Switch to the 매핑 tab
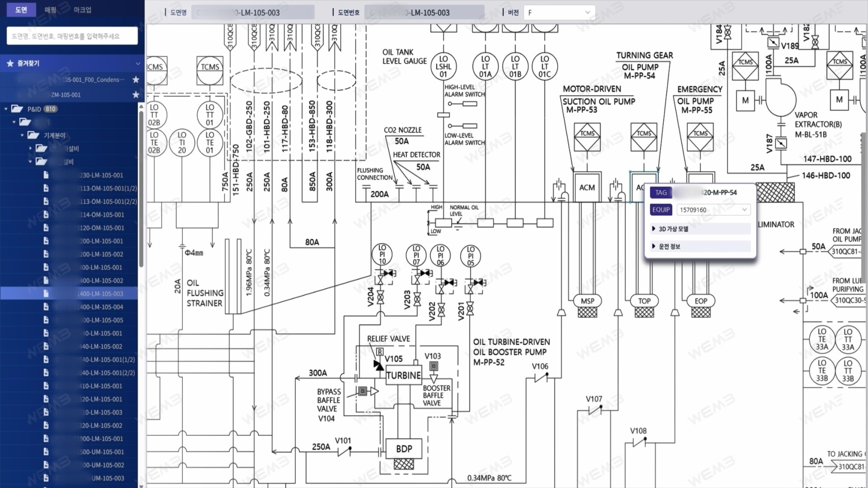The image size is (868, 488). [x=51, y=9]
